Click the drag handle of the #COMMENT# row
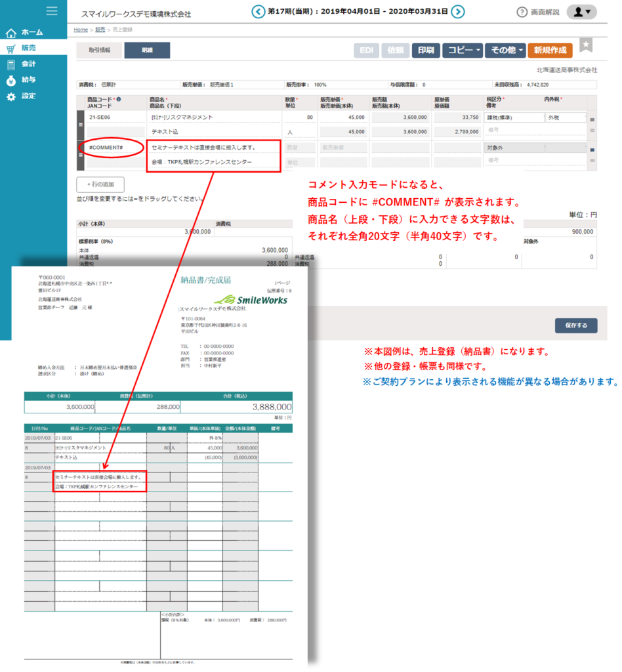The height and width of the screenshot is (672, 622). tap(81, 155)
